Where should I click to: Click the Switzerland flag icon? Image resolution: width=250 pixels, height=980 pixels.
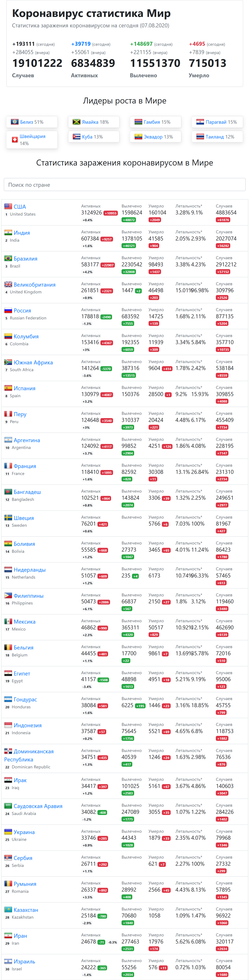pyautogui.click(x=14, y=140)
